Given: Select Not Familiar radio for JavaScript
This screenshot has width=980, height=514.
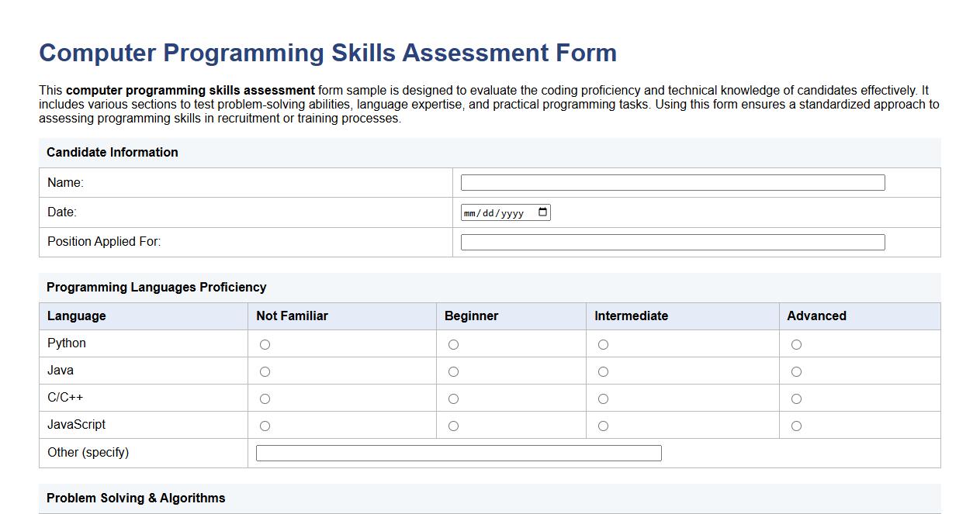Looking at the screenshot, I should pyautogui.click(x=265, y=425).
